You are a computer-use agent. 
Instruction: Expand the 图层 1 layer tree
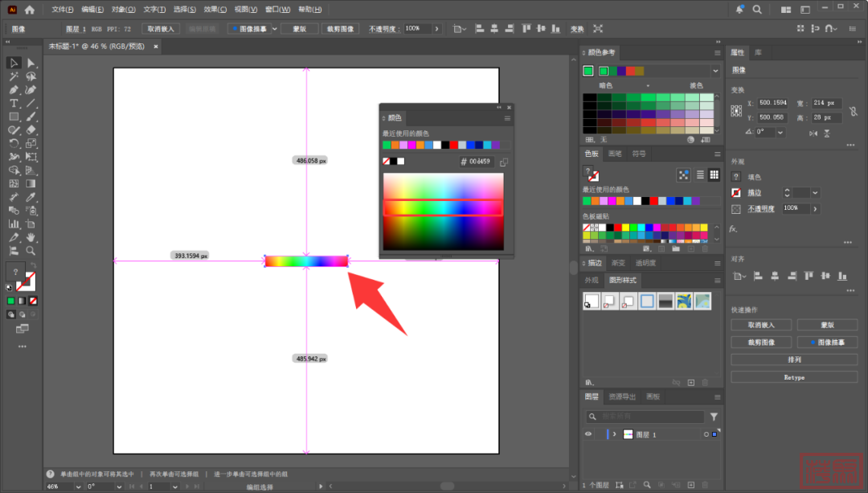point(615,434)
